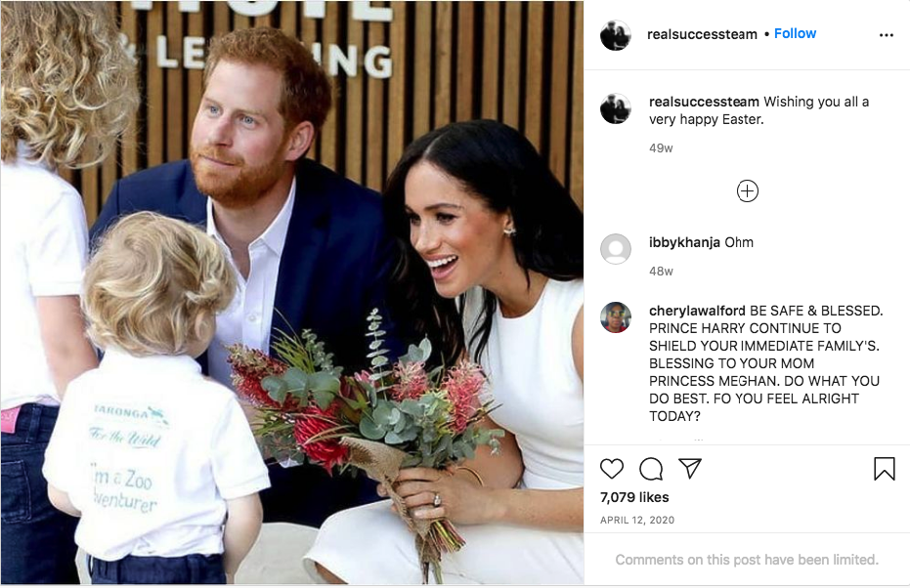Load more comments with the plus circle
Screen dimensions: 910x588
coord(748,191)
